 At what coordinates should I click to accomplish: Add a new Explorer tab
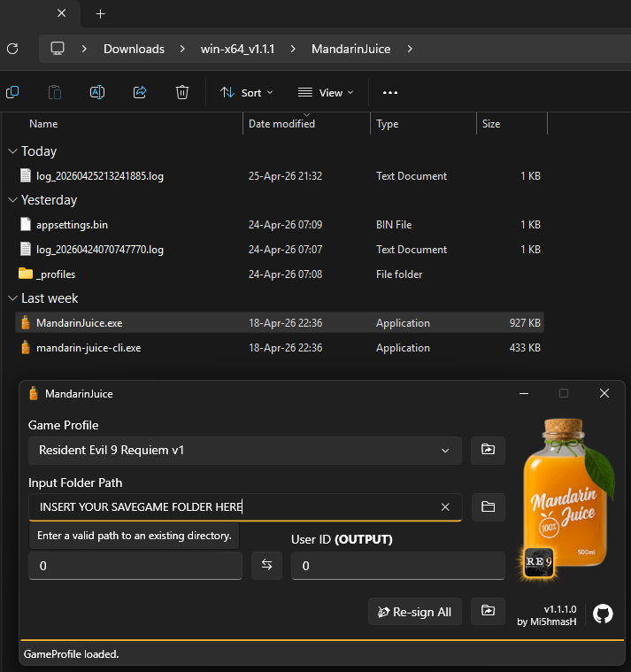tap(100, 13)
